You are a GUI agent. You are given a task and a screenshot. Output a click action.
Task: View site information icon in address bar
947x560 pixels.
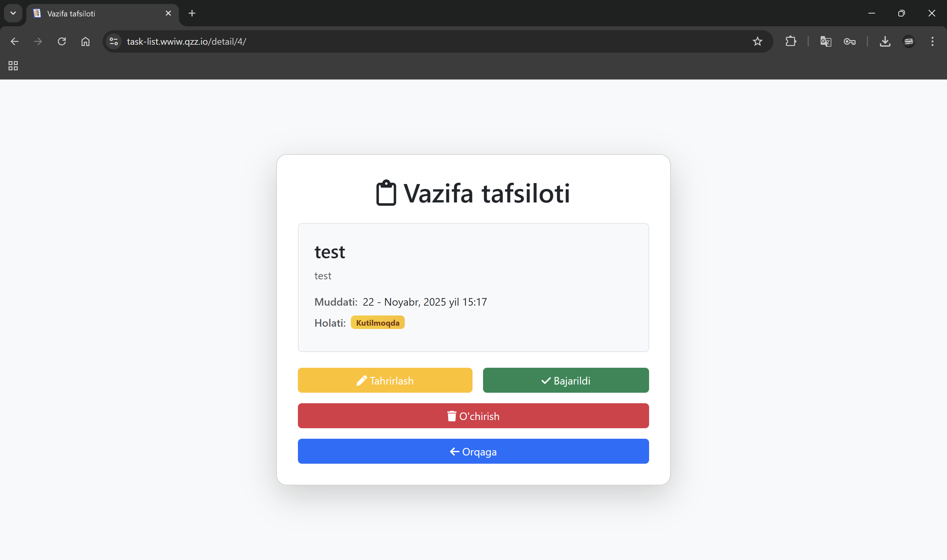pyautogui.click(x=114, y=41)
